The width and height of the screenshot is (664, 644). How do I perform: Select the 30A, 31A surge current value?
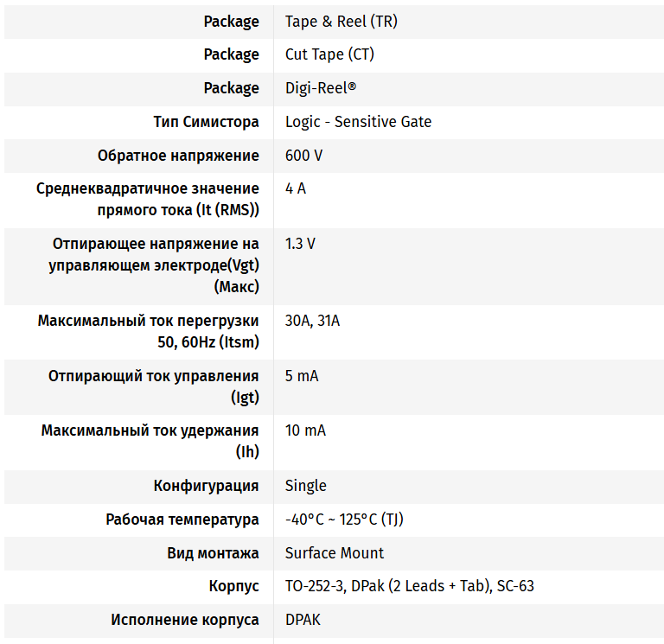coord(312,321)
